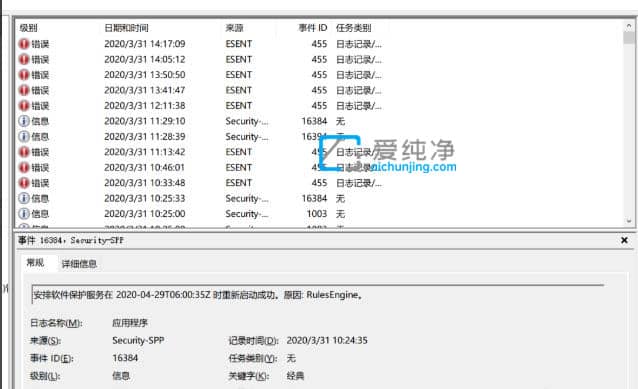Select the date cell 2020/3/31 10:46:01
The height and width of the screenshot is (389, 638).
145,167
